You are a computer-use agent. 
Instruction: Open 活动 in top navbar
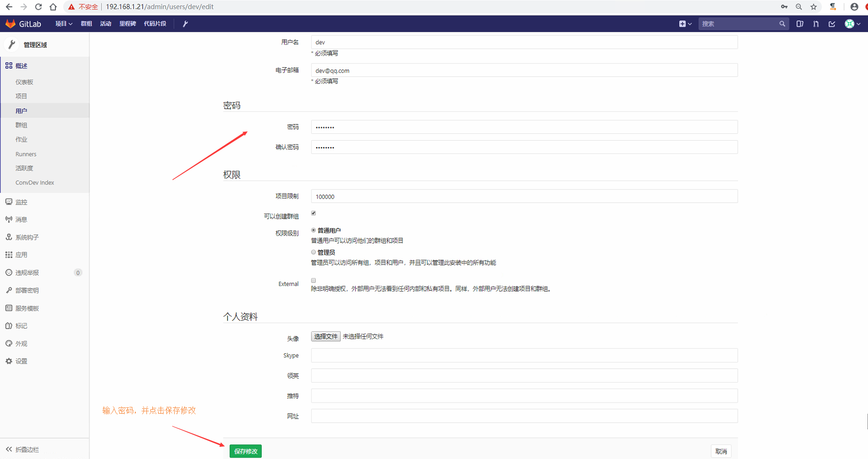pos(106,23)
